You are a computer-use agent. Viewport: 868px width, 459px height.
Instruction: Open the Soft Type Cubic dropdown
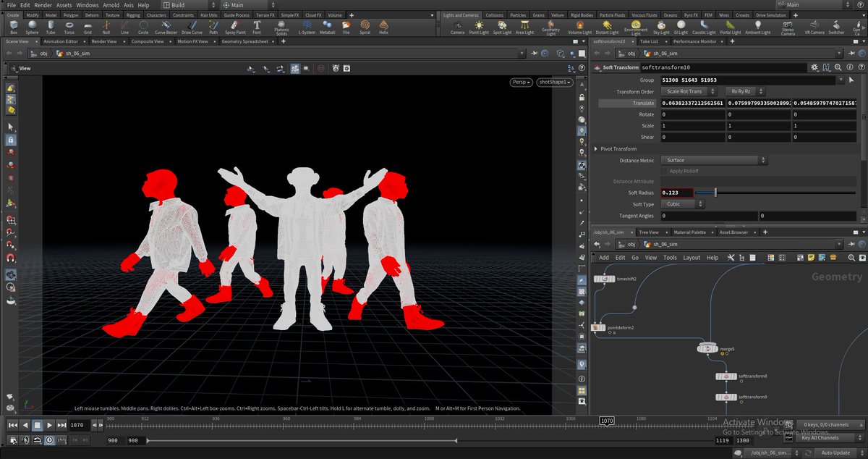coord(681,204)
